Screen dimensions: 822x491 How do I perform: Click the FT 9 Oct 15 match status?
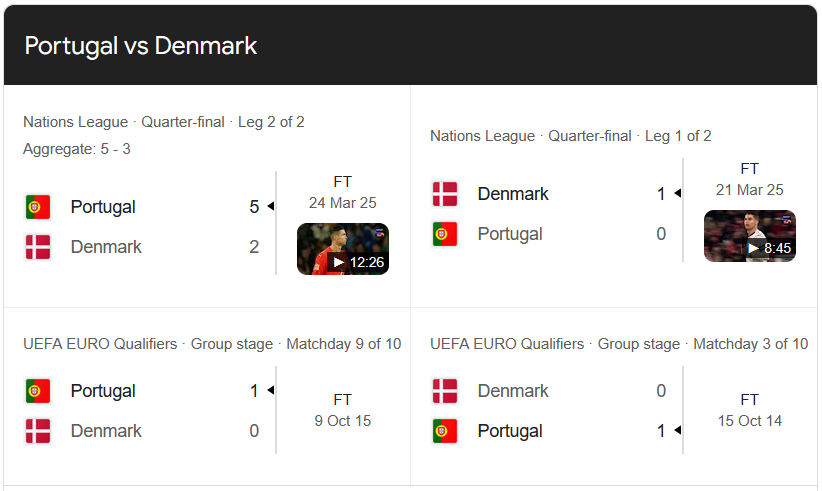click(x=342, y=411)
